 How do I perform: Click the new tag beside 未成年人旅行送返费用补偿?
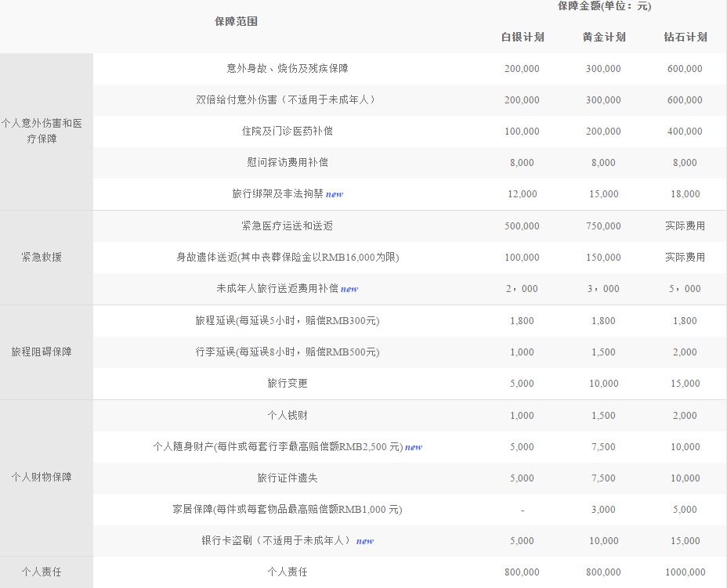point(349,288)
